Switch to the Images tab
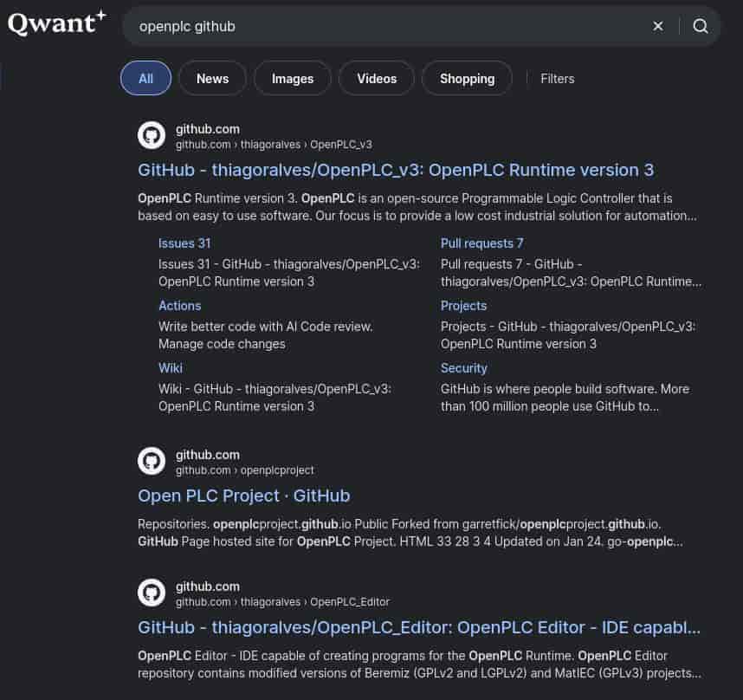The width and height of the screenshot is (743, 700). pos(293,78)
